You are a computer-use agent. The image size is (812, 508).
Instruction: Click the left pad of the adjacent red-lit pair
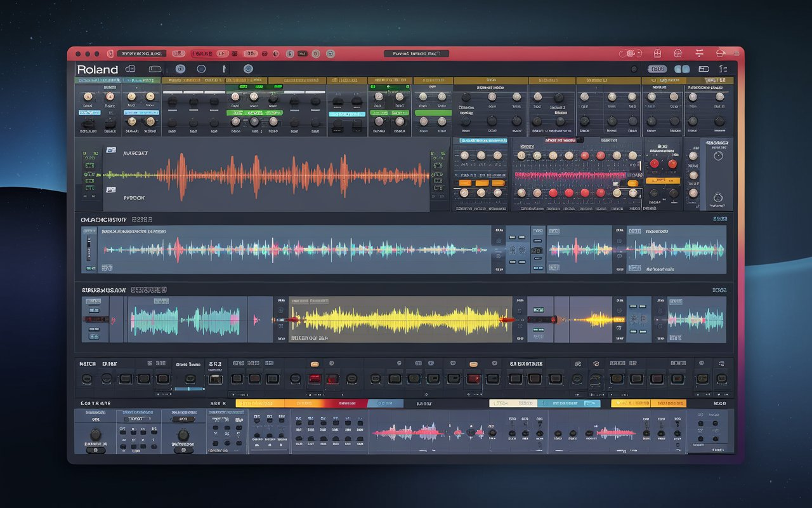pos(315,379)
